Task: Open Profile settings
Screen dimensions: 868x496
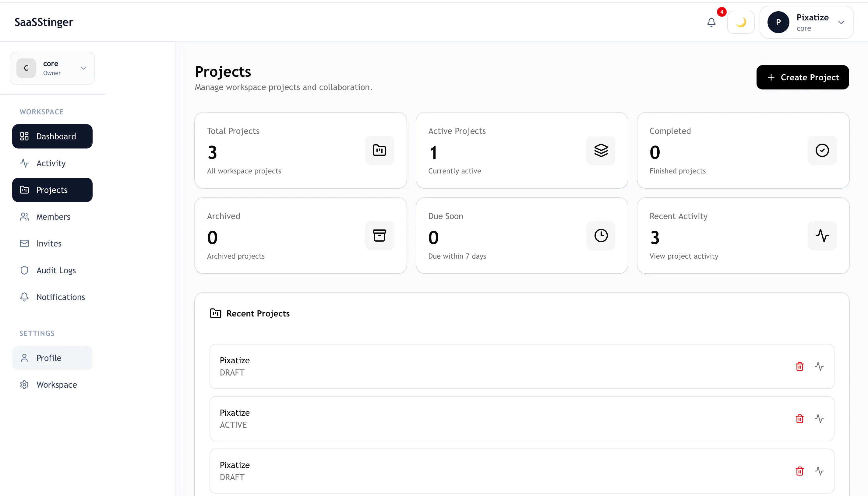Action: pyautogui.click(x=52, y=358)
